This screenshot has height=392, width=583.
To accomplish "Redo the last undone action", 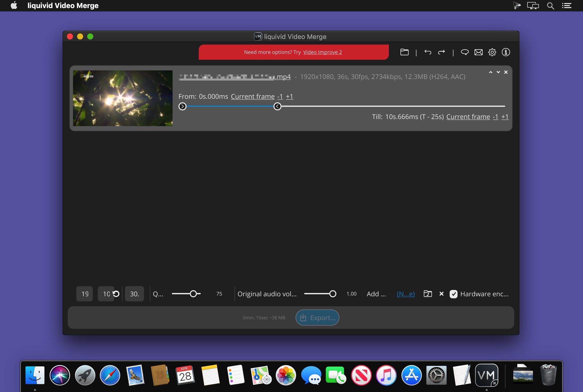I will pyautogui.click(x=441, y=52).
